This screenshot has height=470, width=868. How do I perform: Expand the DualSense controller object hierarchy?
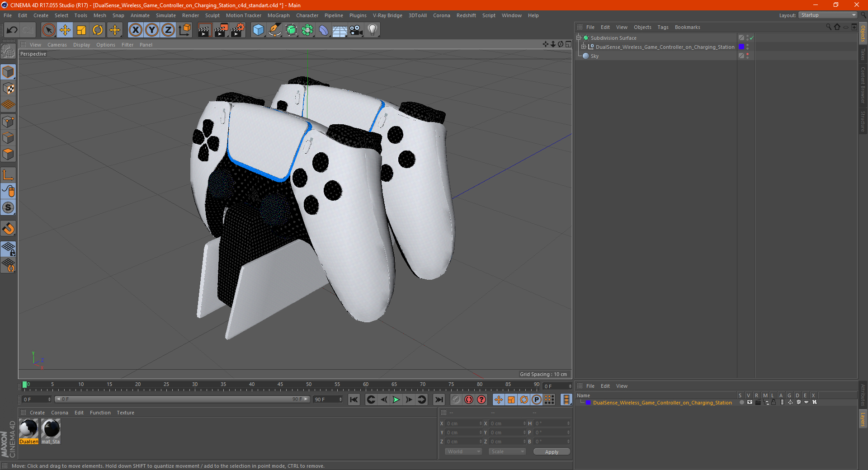click(584, 47)
